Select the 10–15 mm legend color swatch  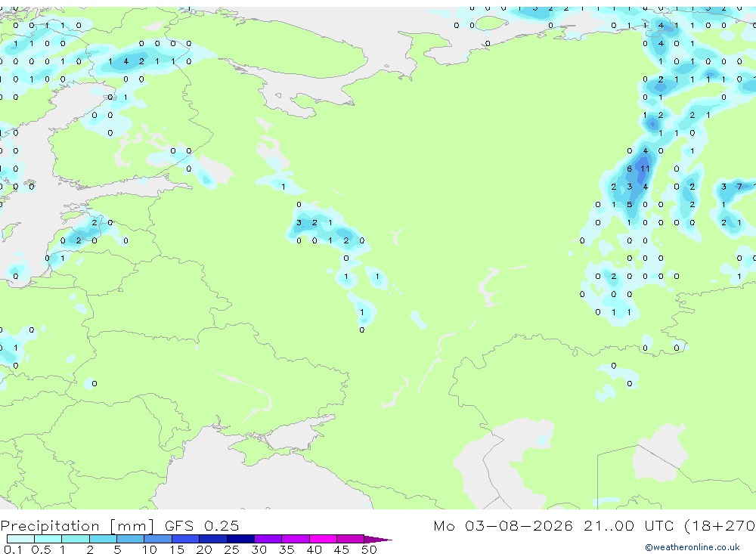(158, 539)
